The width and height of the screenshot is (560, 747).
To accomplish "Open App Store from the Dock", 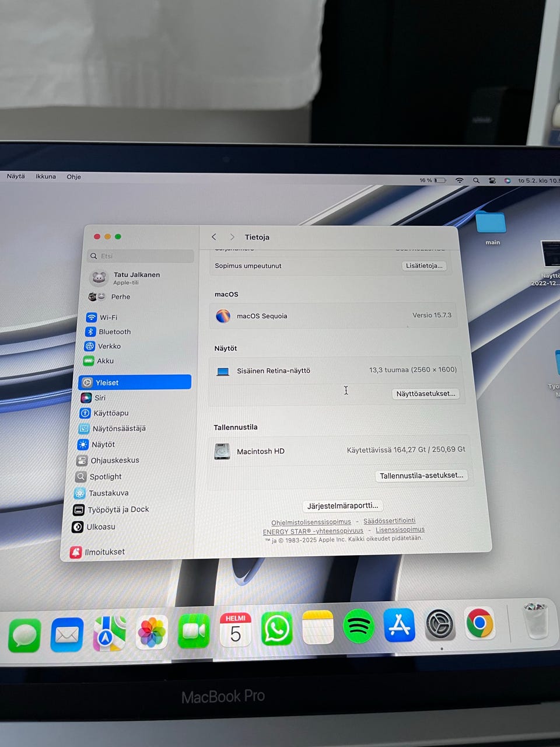I will [x=400, y=625].
